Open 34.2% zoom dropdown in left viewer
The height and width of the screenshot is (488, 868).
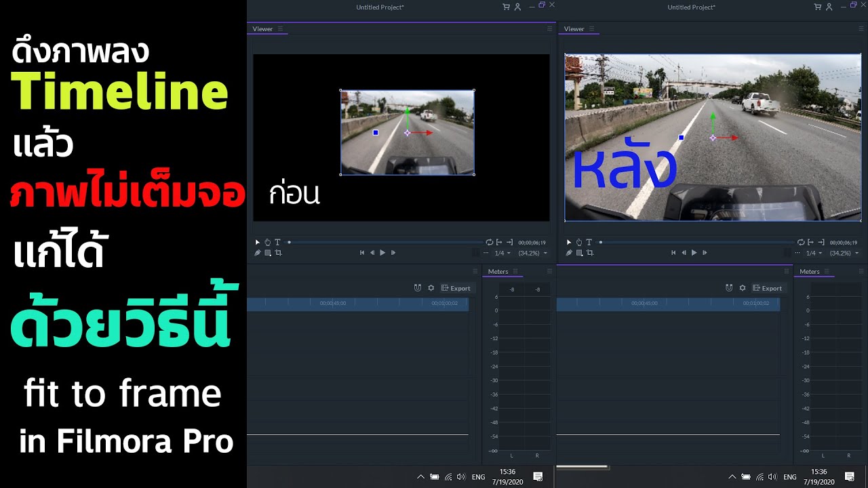pyautogui.click(x=532, y=253)
